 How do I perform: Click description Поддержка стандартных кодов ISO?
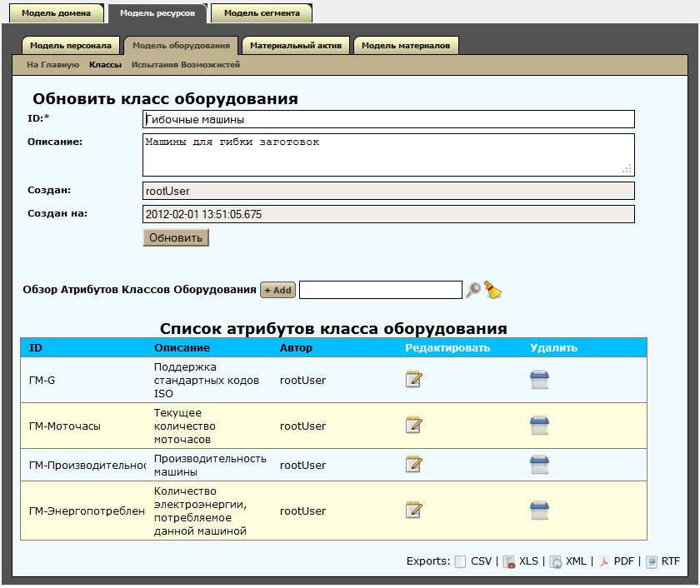pyautogui.click(x=207, y=381)
